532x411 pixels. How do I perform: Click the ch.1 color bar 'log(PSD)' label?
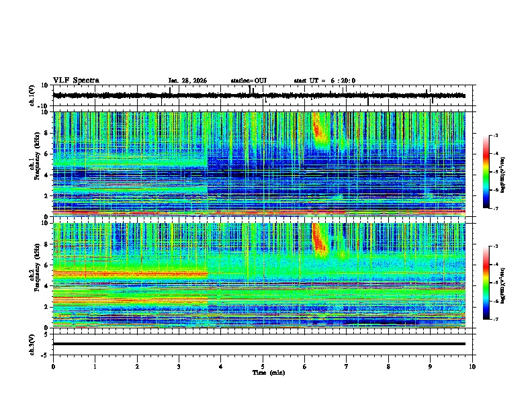coord(502,175)
